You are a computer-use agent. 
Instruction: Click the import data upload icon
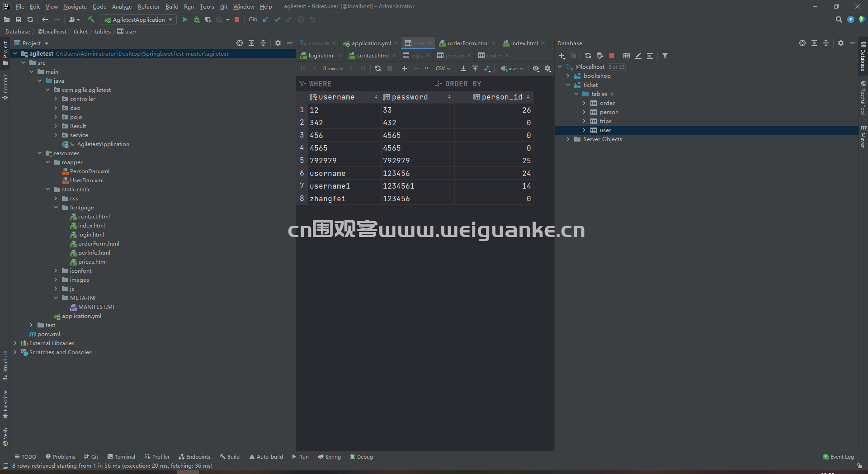tap(475, 68)
